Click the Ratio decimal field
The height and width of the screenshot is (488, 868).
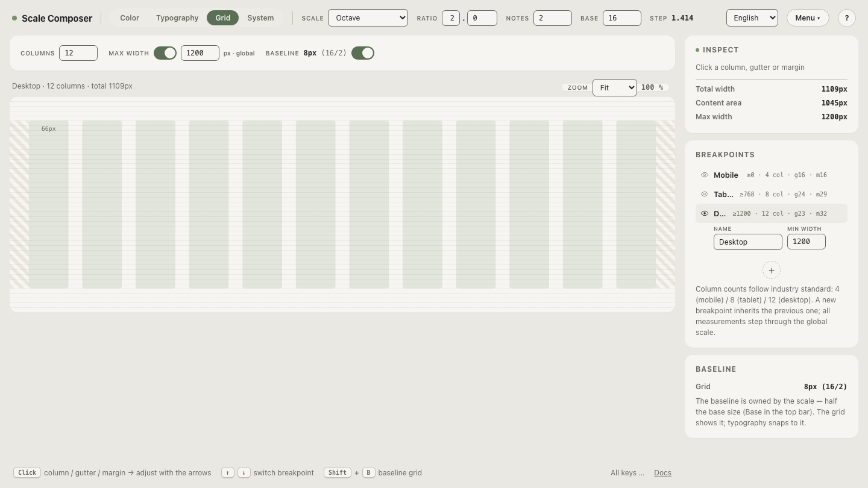click(482, 18)
